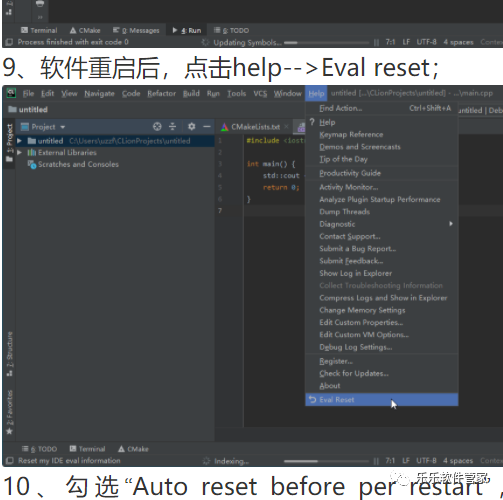This screenshot has height=500, width=503.
Task: Select Keymap Reference menu entry
Action: 382,135
